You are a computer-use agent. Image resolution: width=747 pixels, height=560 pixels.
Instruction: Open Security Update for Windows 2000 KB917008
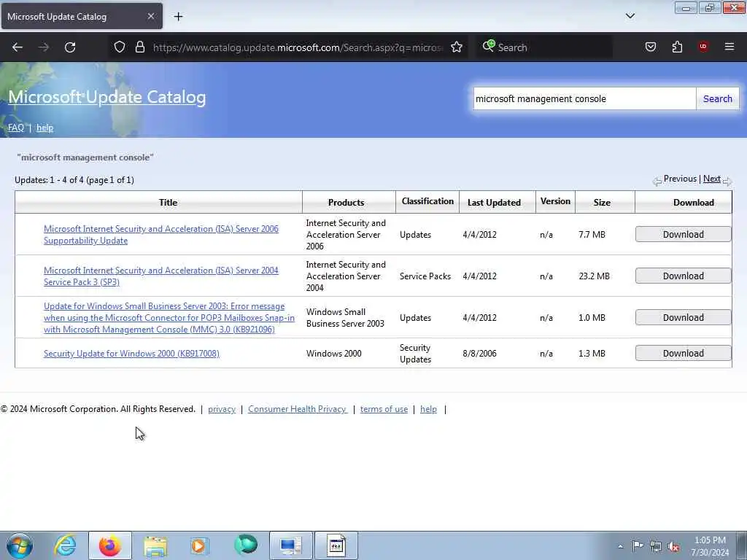click(x=131, y=354)
